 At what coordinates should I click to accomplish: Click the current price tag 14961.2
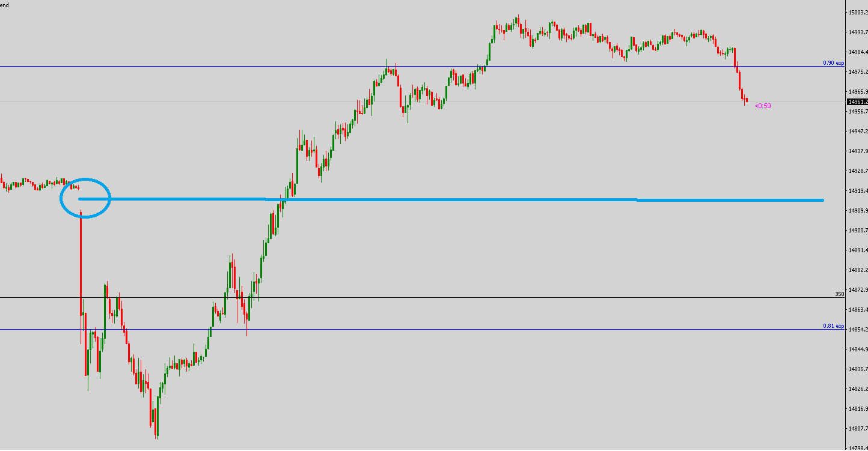857,102
